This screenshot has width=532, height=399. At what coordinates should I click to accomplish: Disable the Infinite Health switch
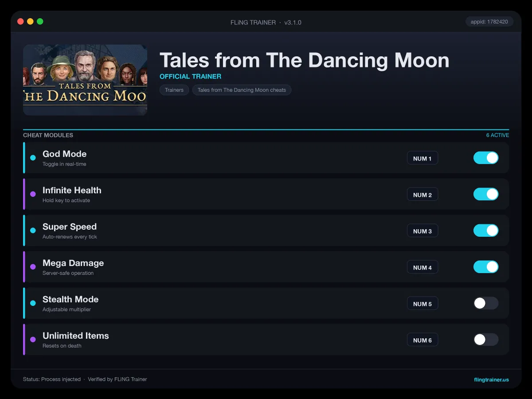pyautogui.click(x=486, y=194)
